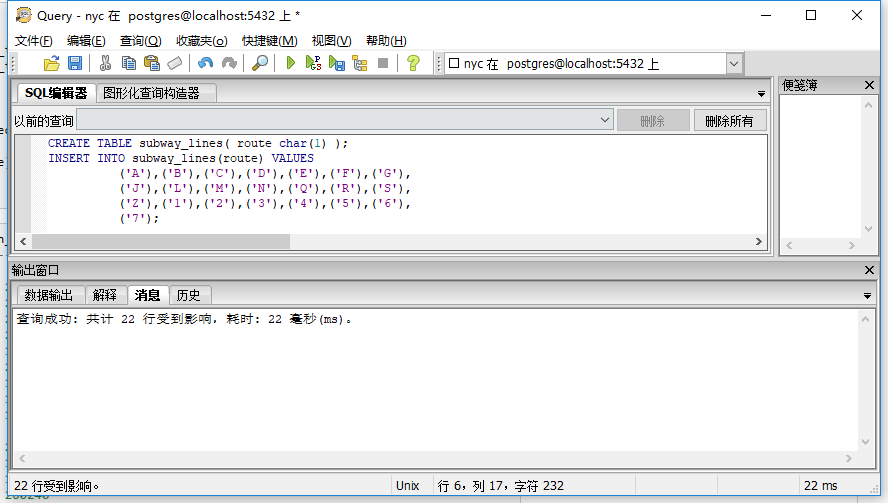Click the values line starting with ('J')
Image resolution: width=888 pixels, height=503 pixels.
264,188
